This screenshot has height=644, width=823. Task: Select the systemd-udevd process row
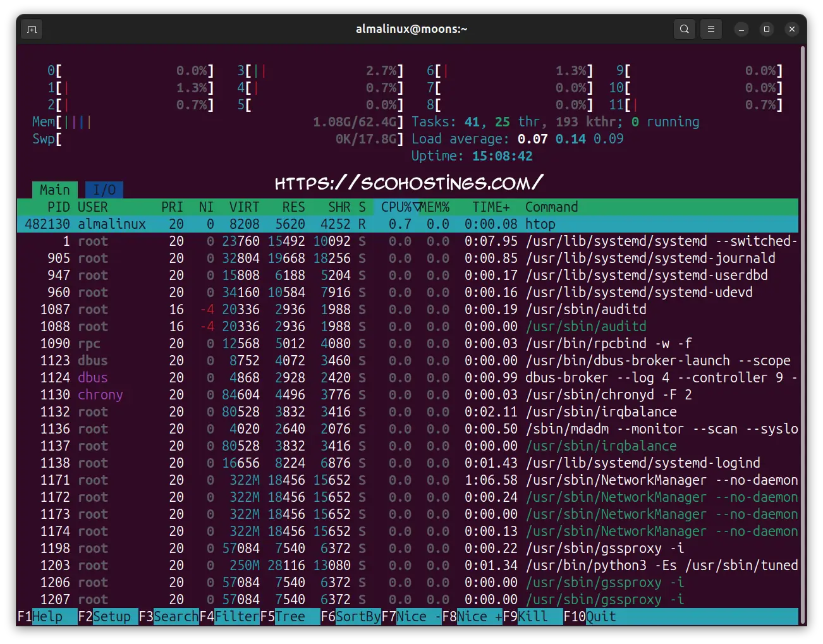(x=408, y=293)
